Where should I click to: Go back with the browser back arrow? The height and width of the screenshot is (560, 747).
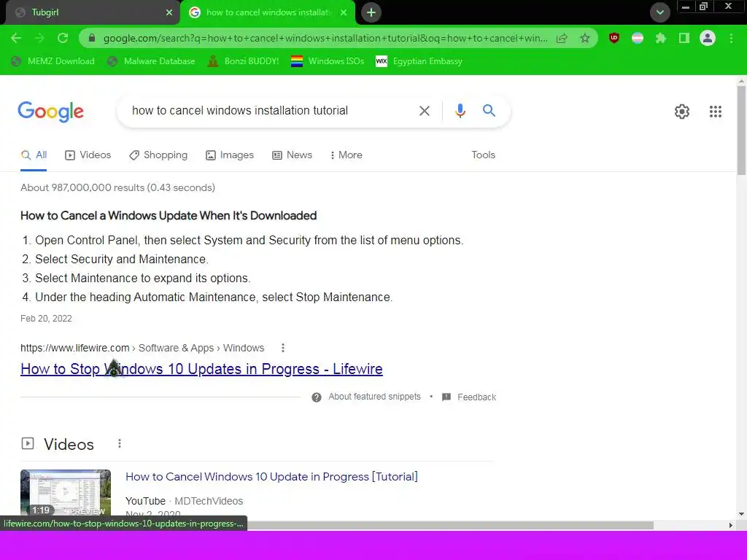pyautogui.click(x=16, y=38)
